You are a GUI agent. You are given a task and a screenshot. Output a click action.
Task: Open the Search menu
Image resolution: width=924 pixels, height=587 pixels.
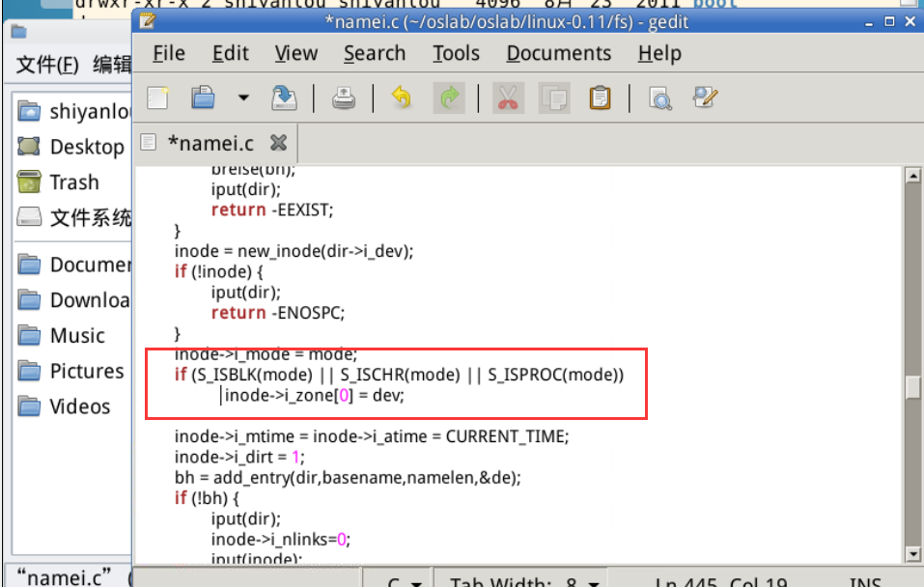pos(375,54)
